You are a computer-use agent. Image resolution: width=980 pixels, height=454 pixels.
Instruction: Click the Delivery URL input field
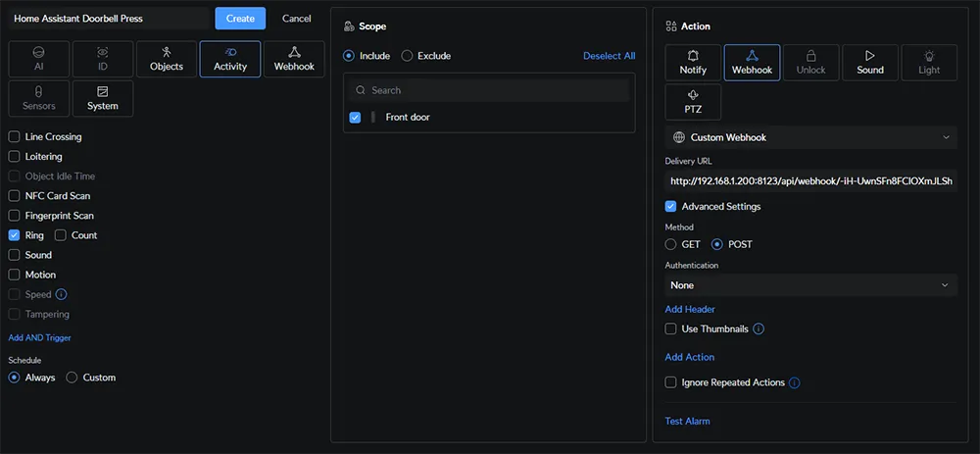point(810,181)
